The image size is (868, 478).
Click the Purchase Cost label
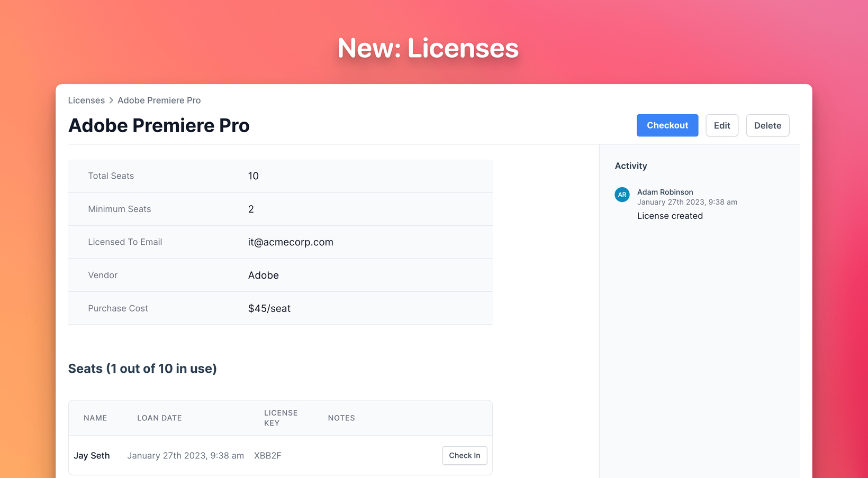118,308
